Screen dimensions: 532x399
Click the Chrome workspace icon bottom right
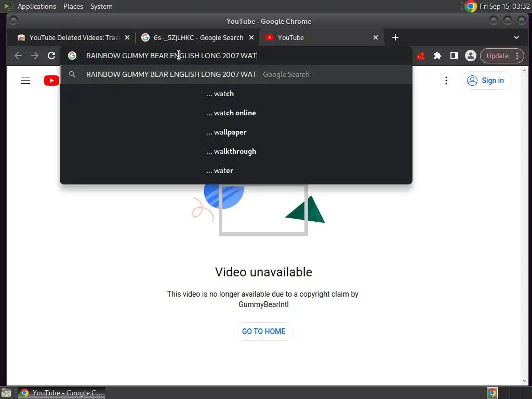click(x=492, y=393)
